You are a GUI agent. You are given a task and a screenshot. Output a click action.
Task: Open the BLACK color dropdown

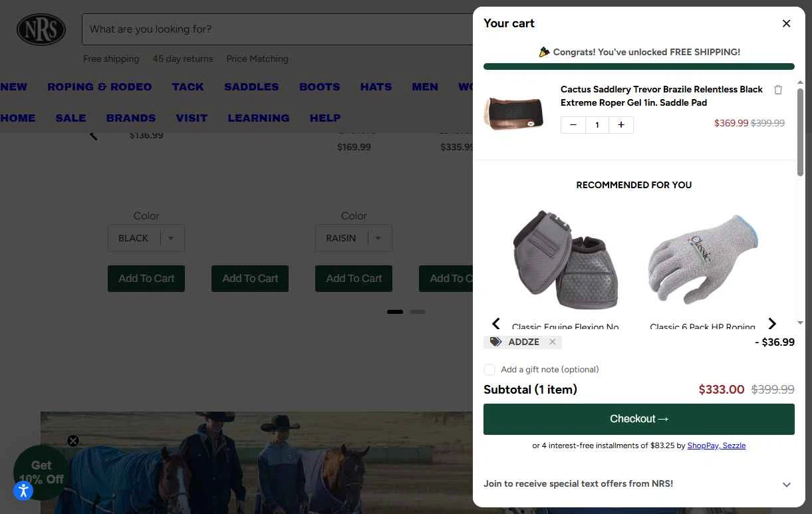146,238
